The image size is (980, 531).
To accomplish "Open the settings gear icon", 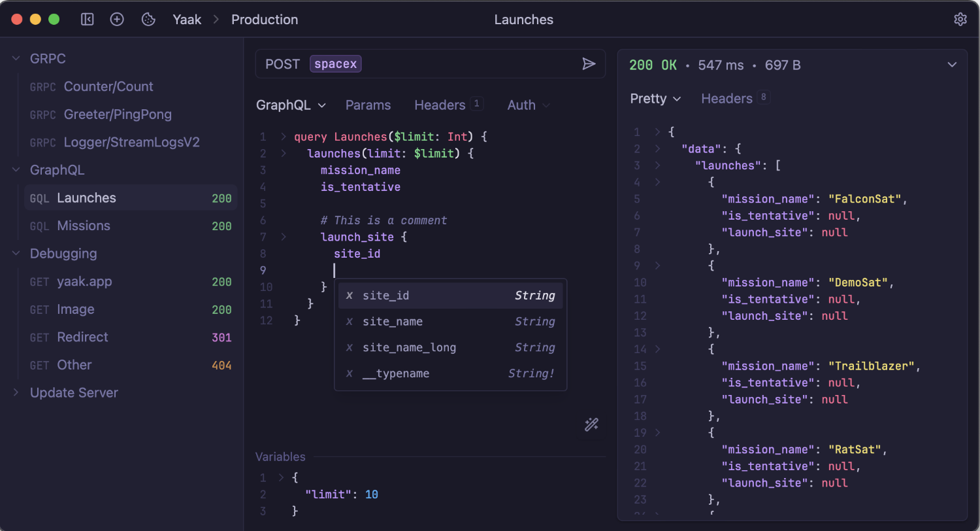I will click(x=960, y=20).
